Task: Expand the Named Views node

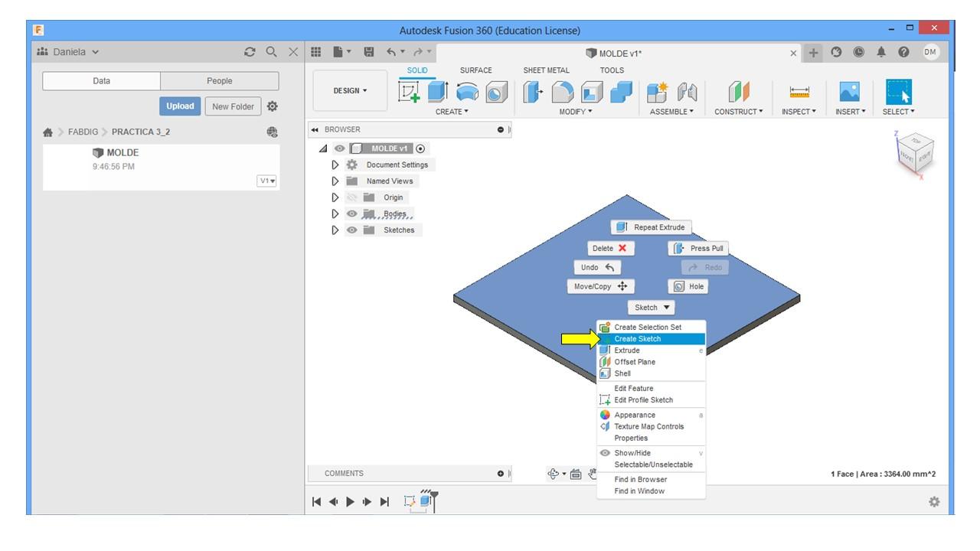Action: coord(335,181)
